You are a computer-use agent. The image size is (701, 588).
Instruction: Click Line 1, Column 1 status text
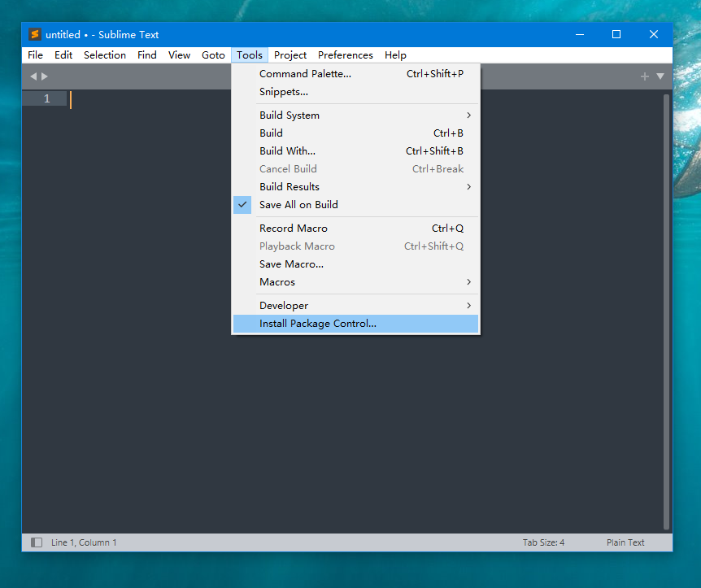pos(84,542)
